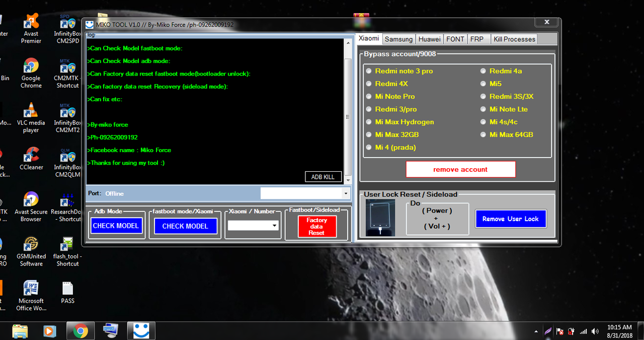644x340 pixels.
Task: Click the purple feather tray icon
Action: coord(548,331)
